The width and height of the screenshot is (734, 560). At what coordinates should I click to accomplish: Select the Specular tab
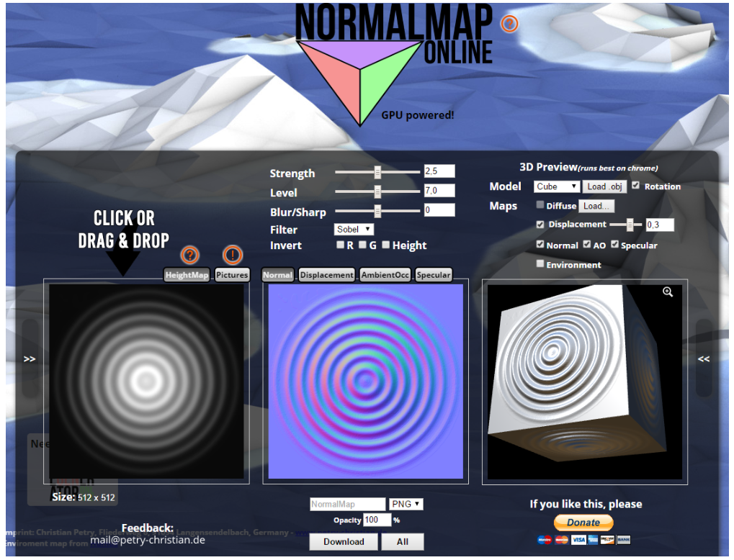[x=434, y=275]
